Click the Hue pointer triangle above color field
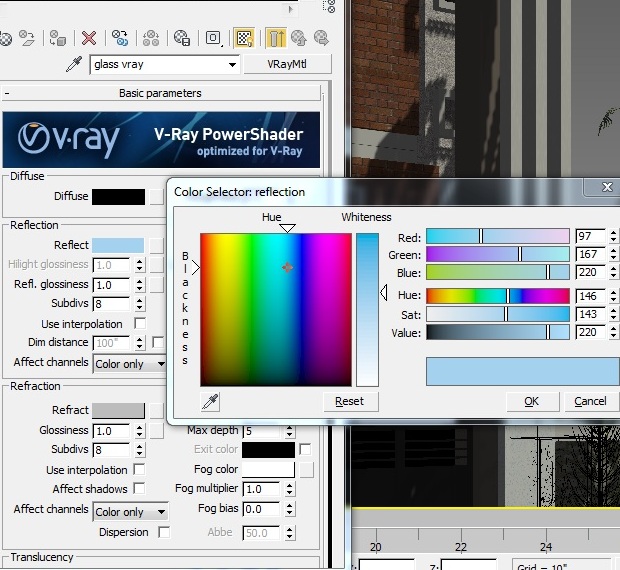Screen dimensions: 620x570 pos(287,228)
